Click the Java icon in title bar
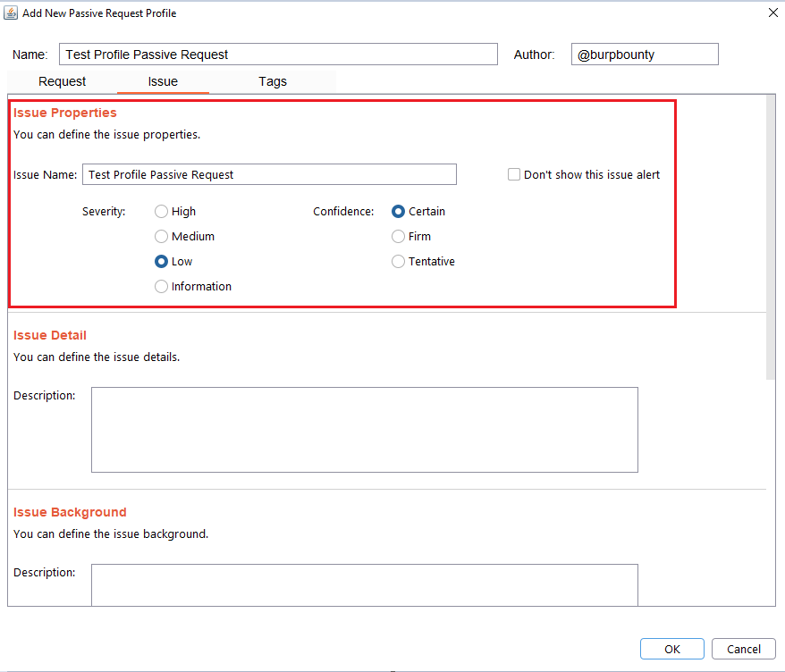This screenshot has width=785, height=672. pos(12,13)
